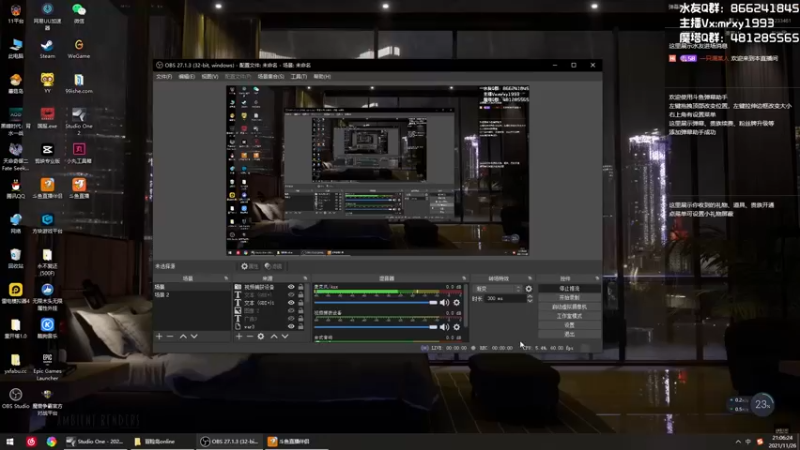Open the View (视图) menu in OBS
Screen dimensions: 800x450
[210, 77]
